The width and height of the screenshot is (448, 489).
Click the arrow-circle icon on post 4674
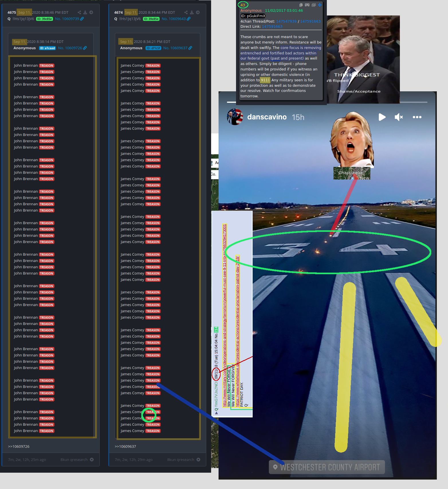pyautogui.click(x=198, y=12)
